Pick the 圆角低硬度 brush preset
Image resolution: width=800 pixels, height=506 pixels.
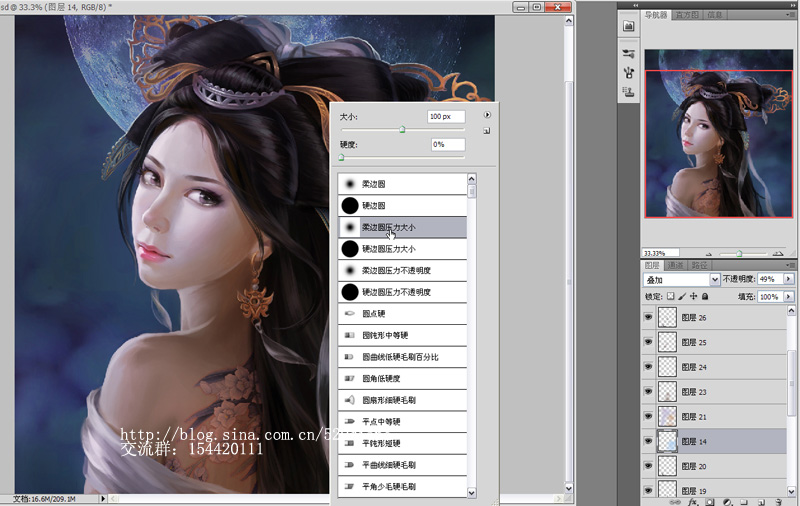coord(402,378)
